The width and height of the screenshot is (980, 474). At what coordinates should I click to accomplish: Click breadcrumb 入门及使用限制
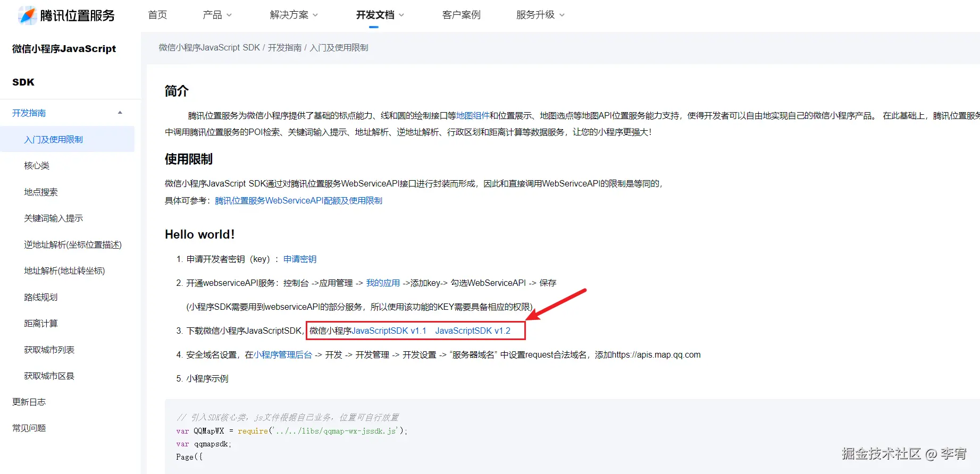(x=339, y=47)
